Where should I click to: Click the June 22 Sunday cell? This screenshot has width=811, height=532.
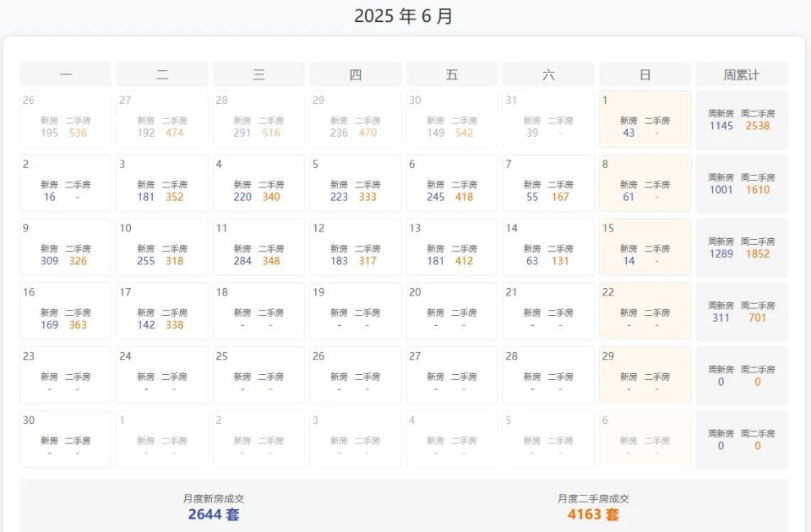(645, 312)
